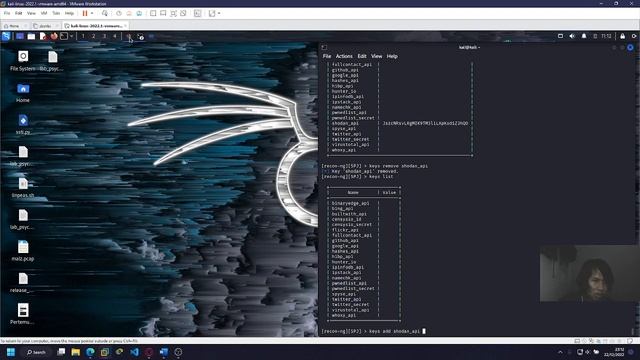Pause the virtual machine in VMware toolbar

[85, 13]
